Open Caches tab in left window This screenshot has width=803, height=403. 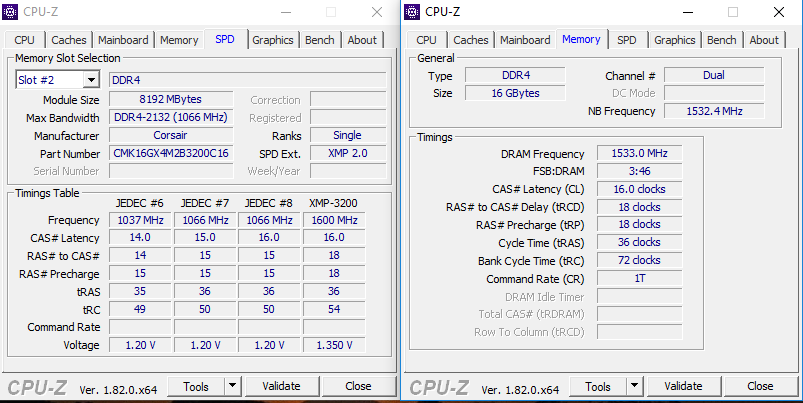(69, 40)
